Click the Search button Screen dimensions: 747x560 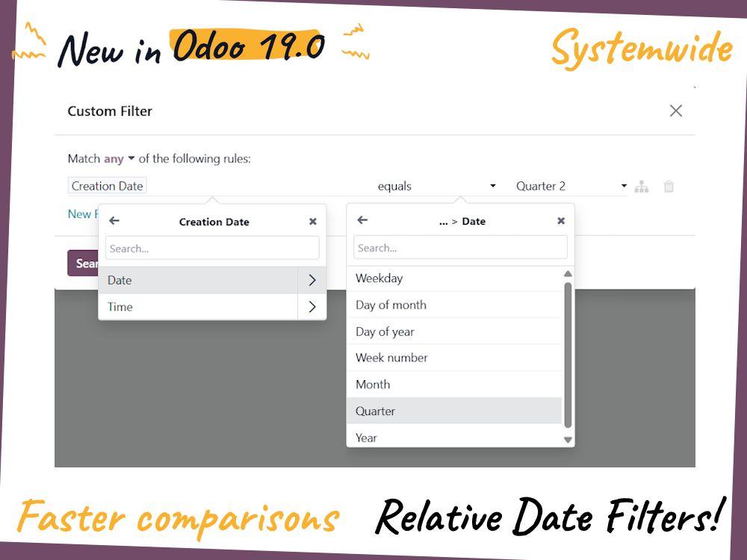(84, 264)
